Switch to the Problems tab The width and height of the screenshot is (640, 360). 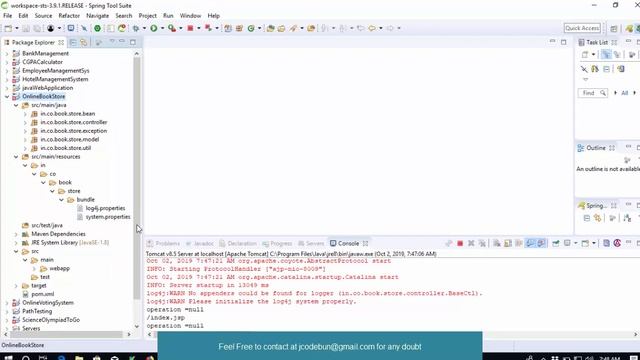click(x=163, y=243)
